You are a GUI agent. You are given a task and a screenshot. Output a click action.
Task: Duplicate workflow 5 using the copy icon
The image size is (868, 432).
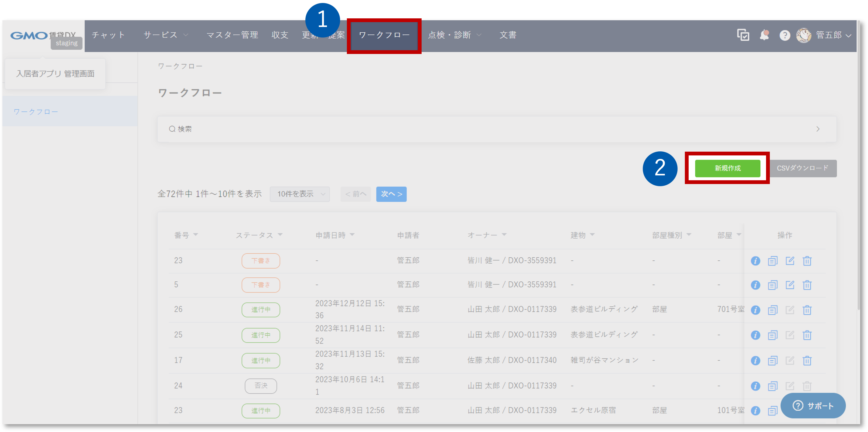pos(773,285)
